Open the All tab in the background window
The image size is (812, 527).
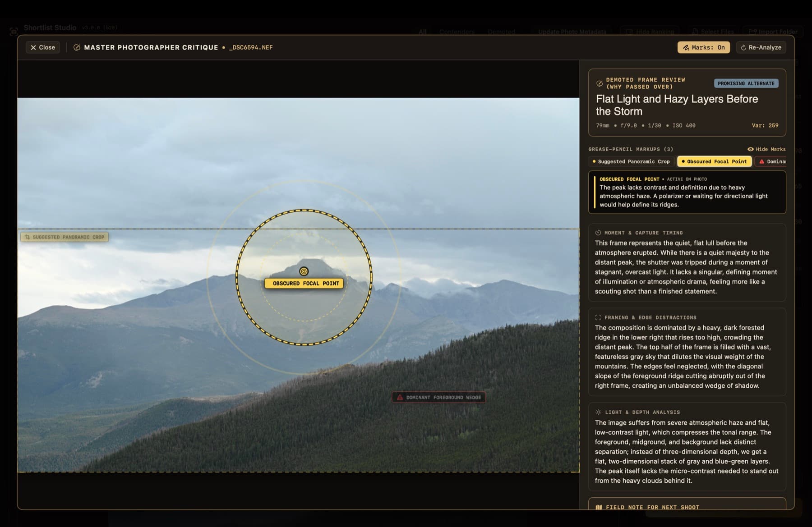(422, 32)
